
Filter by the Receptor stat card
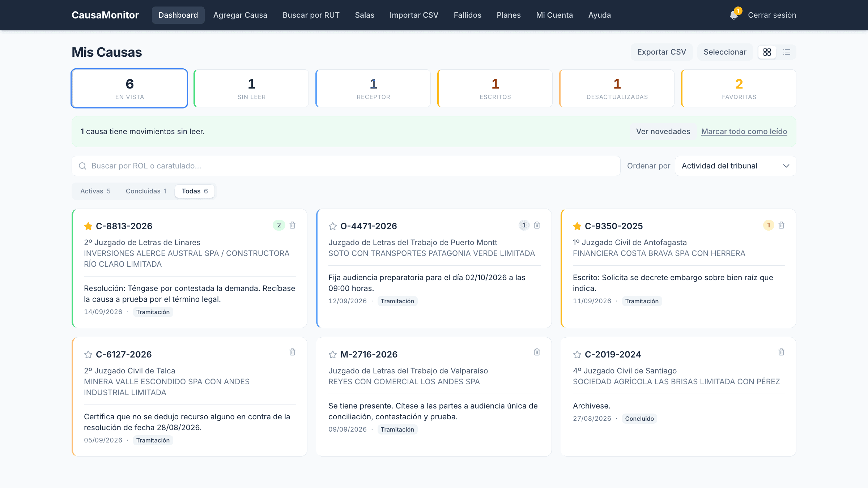(373, 89)
